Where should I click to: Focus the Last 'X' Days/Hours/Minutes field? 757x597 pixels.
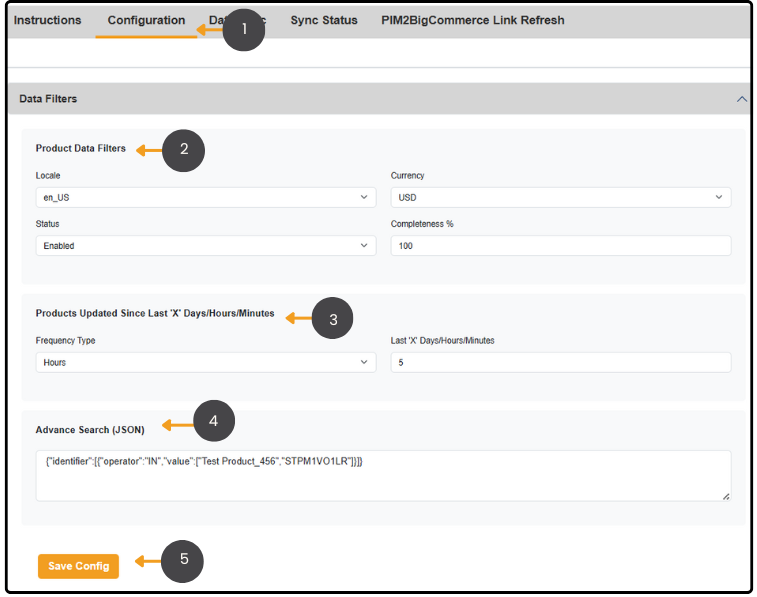560,363
